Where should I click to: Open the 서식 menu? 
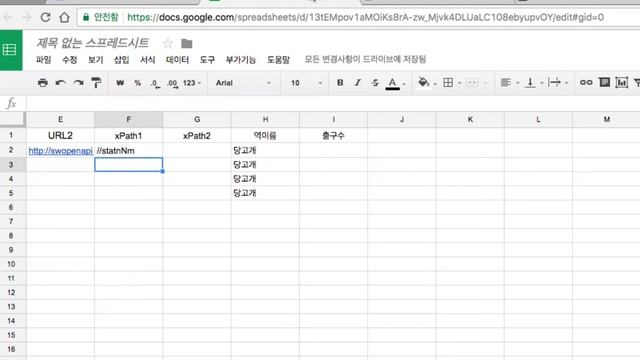coord(147,60)
